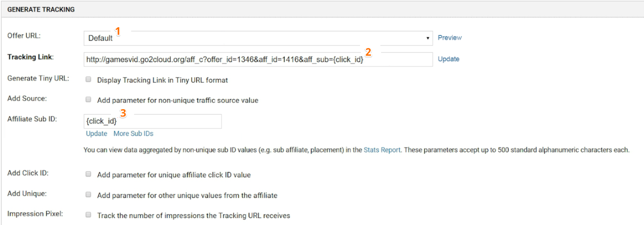Tick the Add Source checkbox
The width and height of the screenshot is (644, 225).
[88, 100]
